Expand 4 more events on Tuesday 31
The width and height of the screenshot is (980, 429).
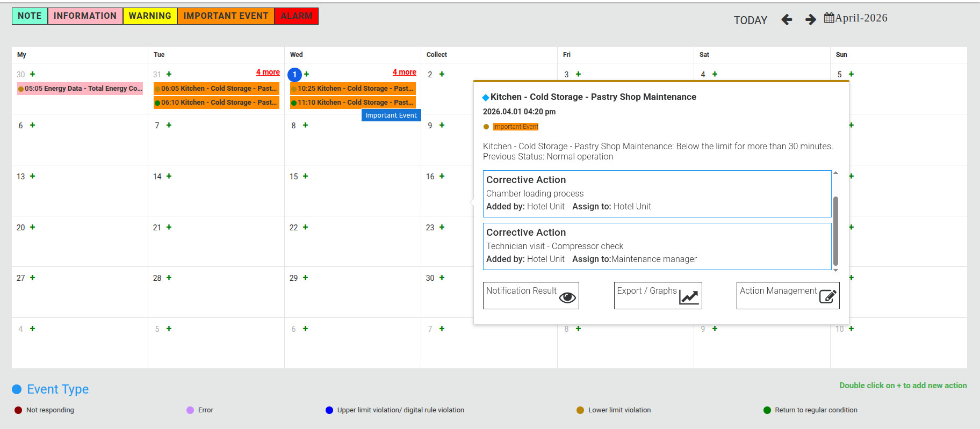(268, 72)
